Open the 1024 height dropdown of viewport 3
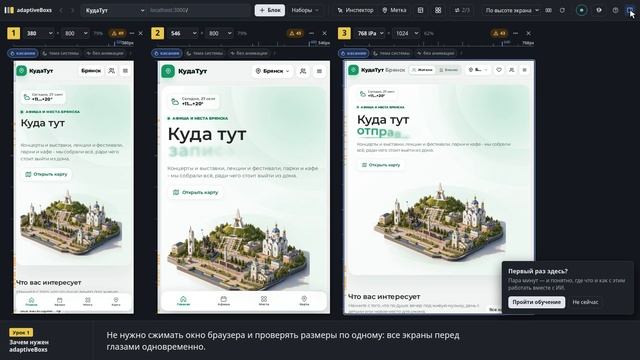 [x=407, y=33]
